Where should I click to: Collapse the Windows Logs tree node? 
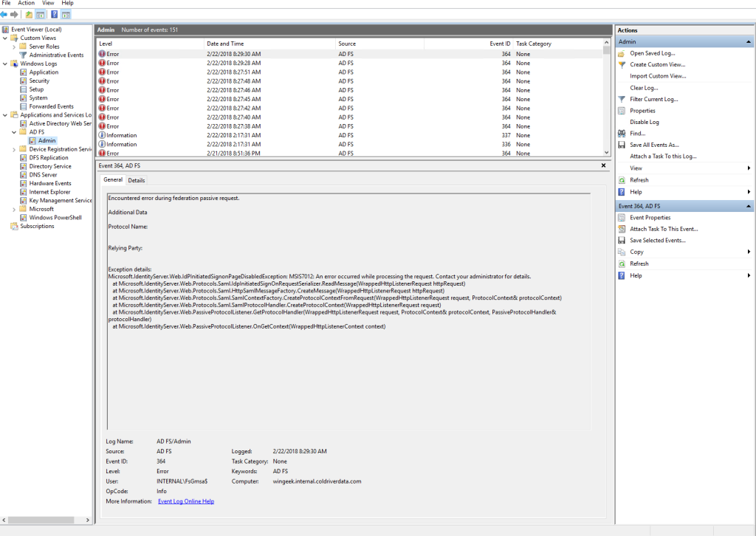click(5, 63)
